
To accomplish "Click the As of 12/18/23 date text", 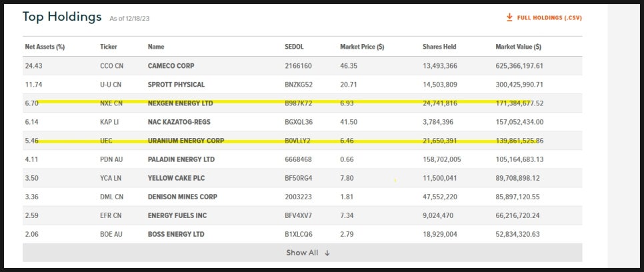I will [129, 19].
